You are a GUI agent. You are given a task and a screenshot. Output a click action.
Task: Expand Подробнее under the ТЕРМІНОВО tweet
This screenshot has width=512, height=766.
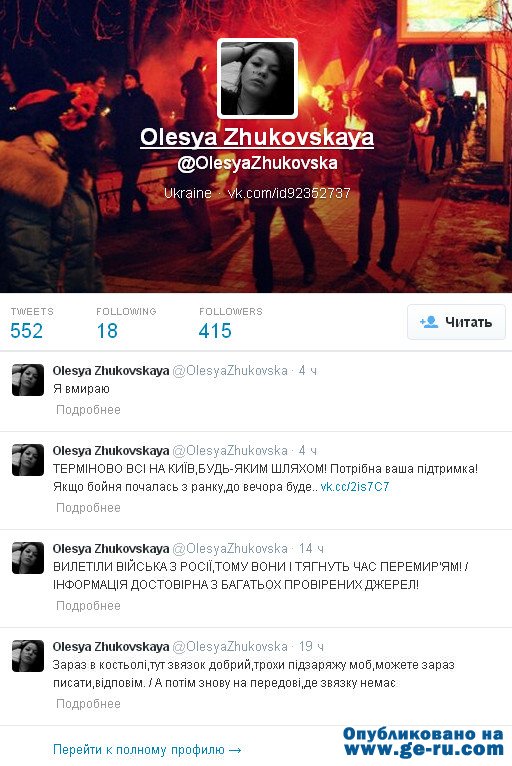pyautogui.click(x=88, y=508)
